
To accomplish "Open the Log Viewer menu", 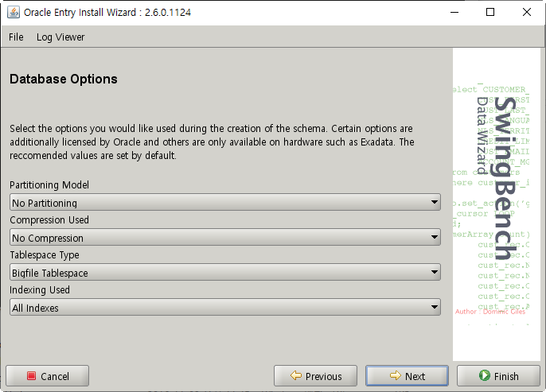I will click(60, 37).
